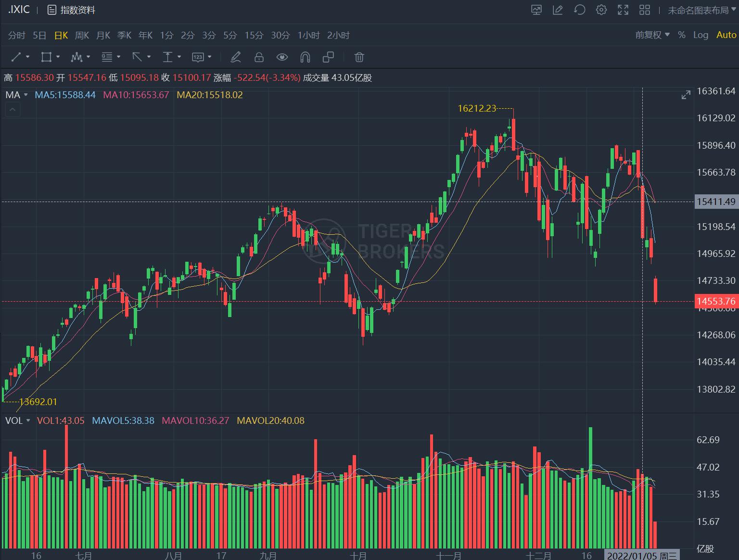Select the 1分 one-minute interval
This screenshot has height=560, width=739.
pos(166,35)
